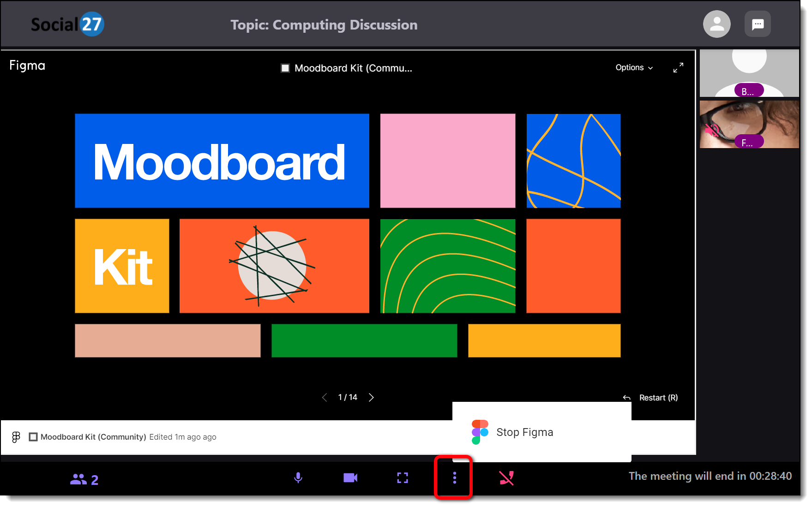812x507 pixels.
Task: Open Moodboard Kit (Community) file link
Action: pos(93,437)
